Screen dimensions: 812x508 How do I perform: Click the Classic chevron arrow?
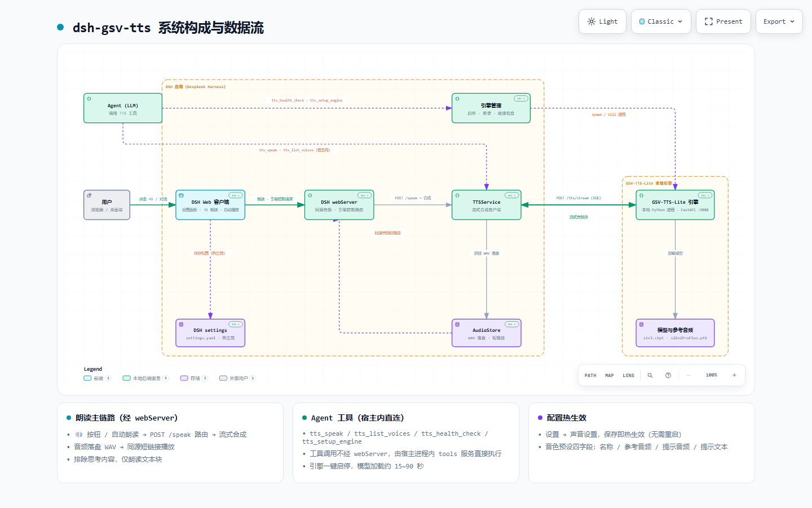click(x=680, y=21)
